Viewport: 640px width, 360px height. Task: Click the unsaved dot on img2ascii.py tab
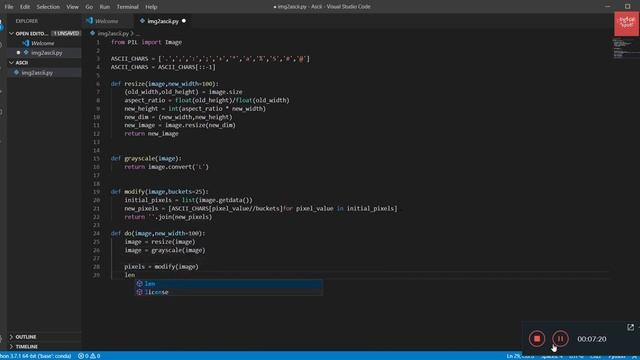click(x=184, y=21)
